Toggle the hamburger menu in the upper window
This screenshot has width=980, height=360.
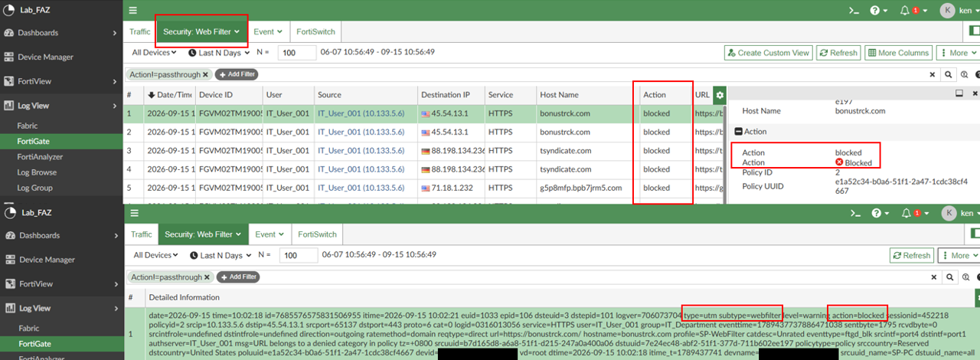point(133,11)
